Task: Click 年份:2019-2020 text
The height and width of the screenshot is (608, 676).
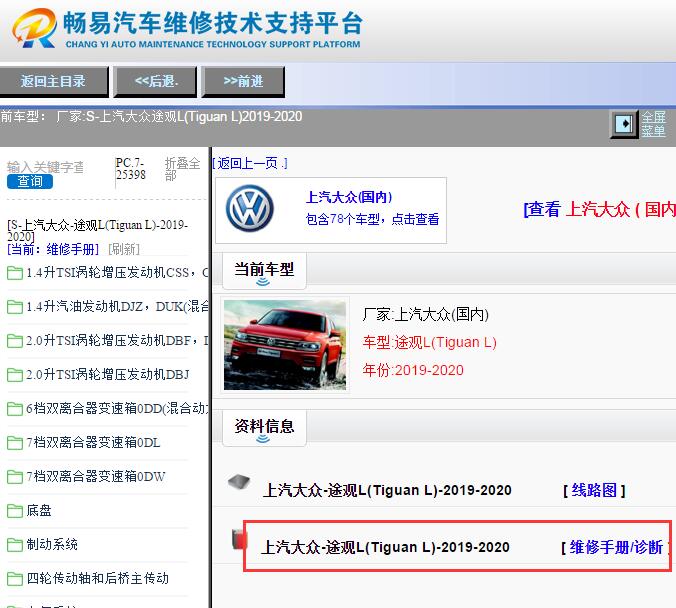Action: point(413,370)
